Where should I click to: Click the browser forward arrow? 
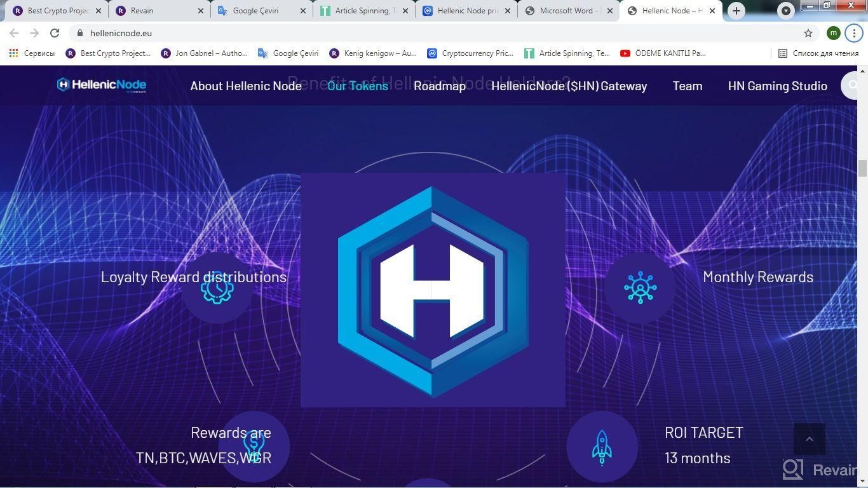click(x=34, y=33)
